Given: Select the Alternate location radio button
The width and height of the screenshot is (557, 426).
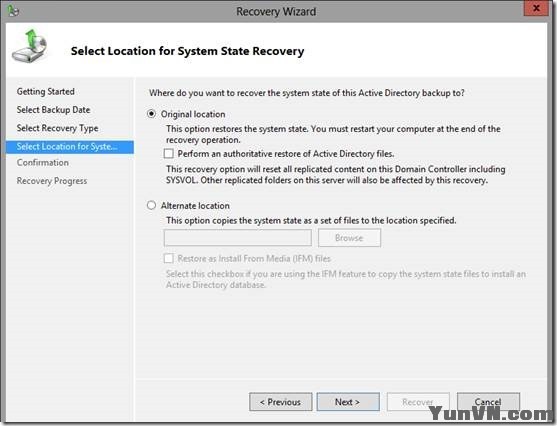Looking at the screenshot, I should pos(151,205).
